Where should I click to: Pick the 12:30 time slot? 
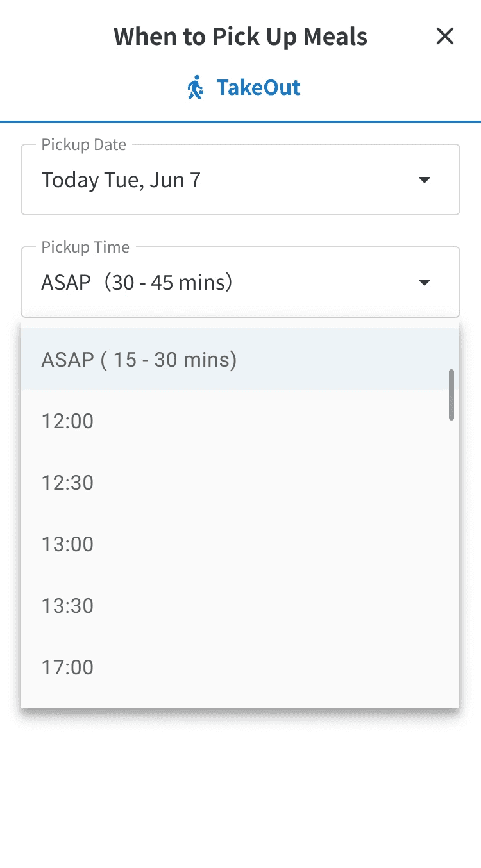coord(67,483)
